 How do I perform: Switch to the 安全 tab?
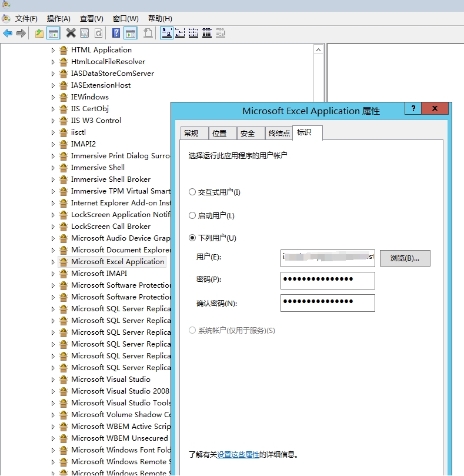[x=251, y=133]
